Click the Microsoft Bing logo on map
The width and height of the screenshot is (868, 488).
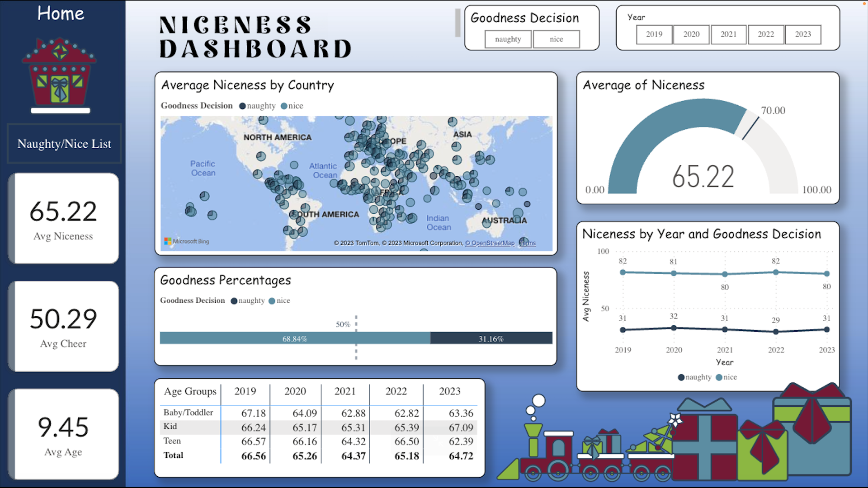click(x=187, y=241)
